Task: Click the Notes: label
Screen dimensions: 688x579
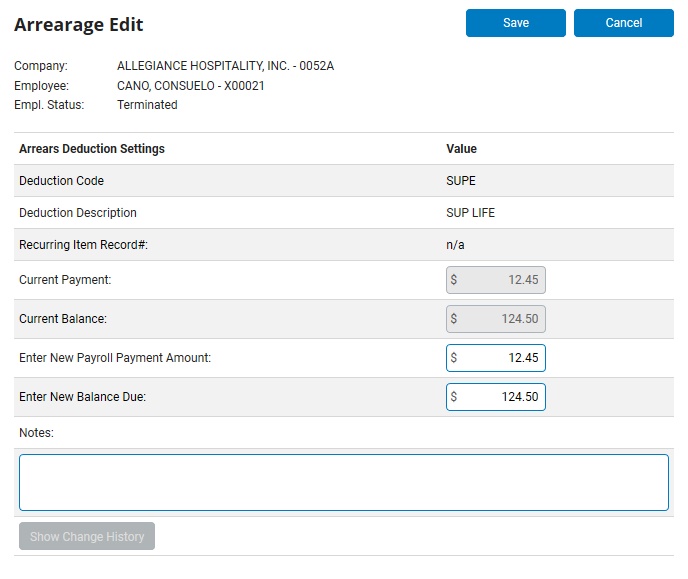Action: click(x=36, y=433)
